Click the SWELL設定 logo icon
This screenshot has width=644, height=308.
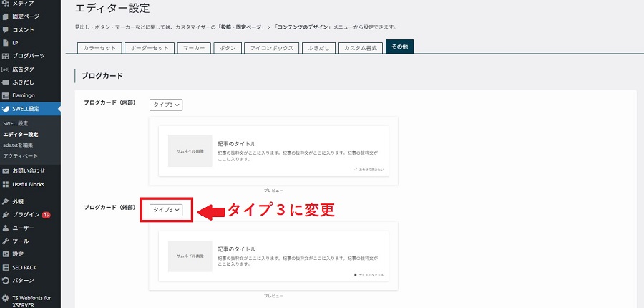[5, 109]
